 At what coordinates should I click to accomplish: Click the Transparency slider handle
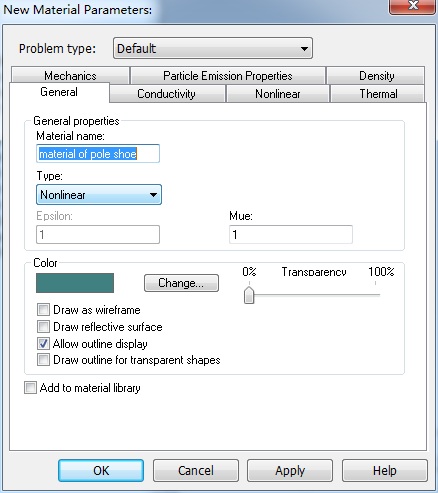[249, 295]
